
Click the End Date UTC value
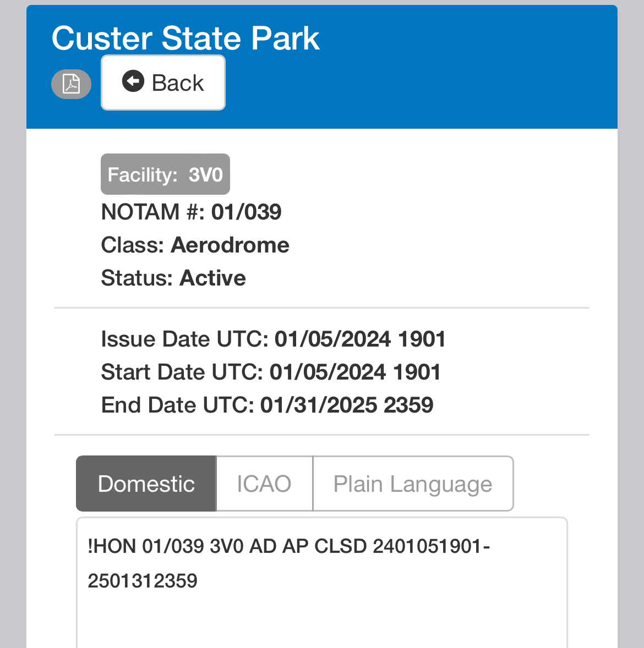click(x=347, y=405)
